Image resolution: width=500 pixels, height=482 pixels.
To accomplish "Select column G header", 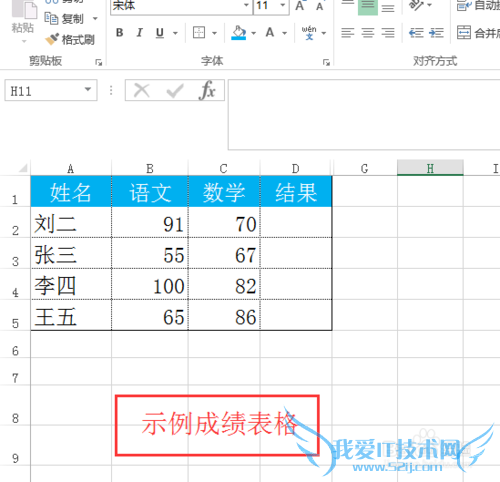I will coord(365,168).
